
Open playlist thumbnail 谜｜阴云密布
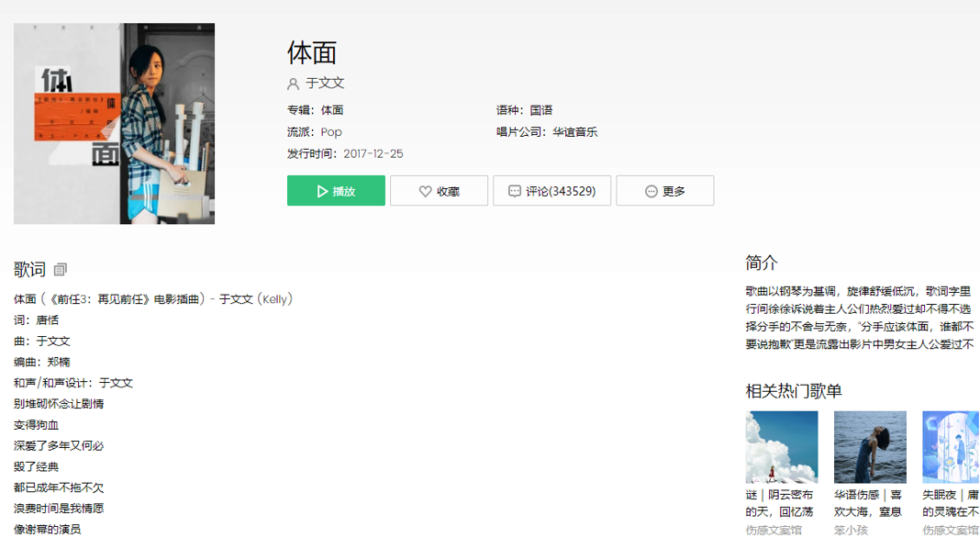point(781,447)
